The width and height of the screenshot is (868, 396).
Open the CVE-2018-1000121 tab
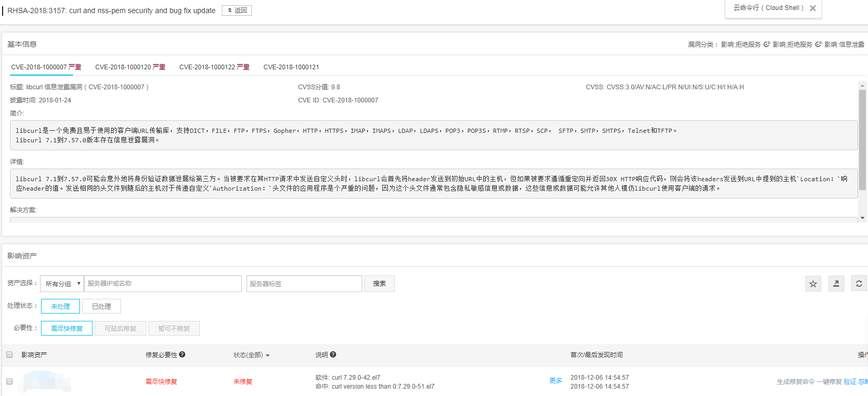coord(291,67)
